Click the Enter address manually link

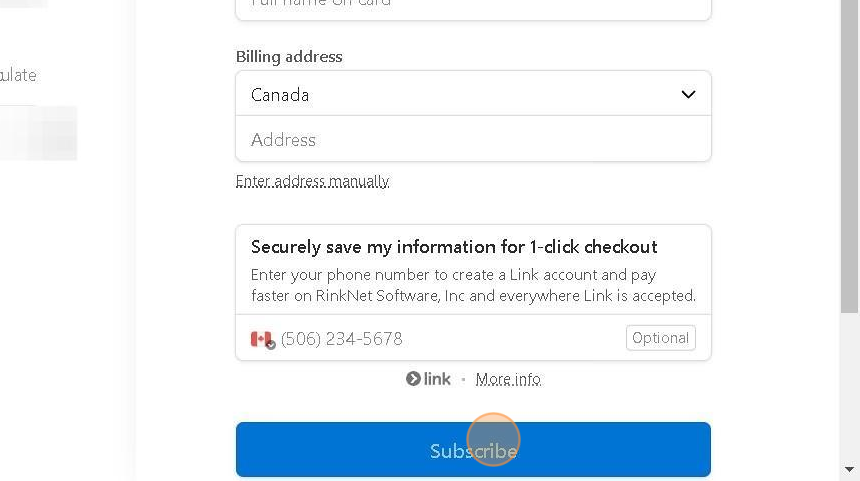[313, 181]
